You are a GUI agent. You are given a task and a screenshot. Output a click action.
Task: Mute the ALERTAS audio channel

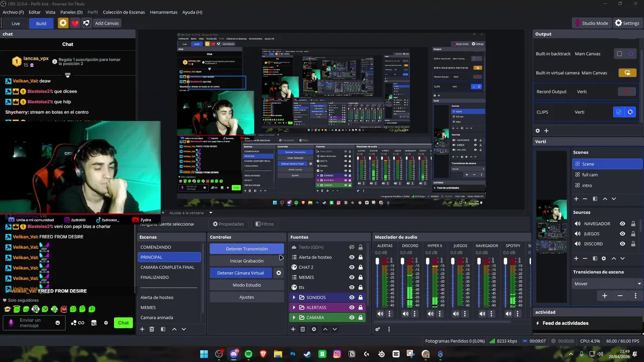coord(380,314)
